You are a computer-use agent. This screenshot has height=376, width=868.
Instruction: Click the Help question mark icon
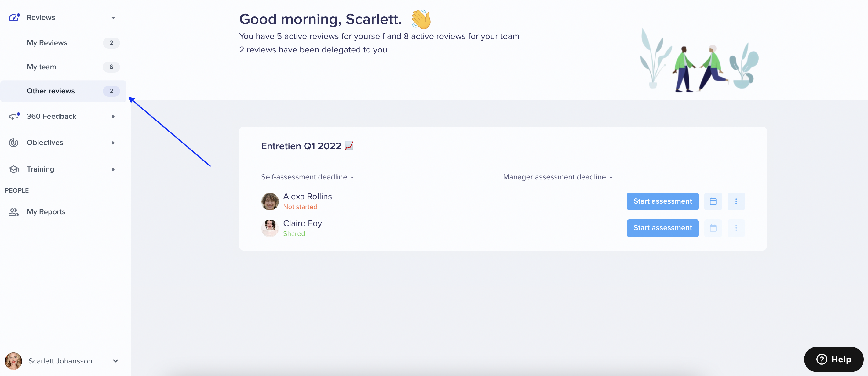point(822,359)
